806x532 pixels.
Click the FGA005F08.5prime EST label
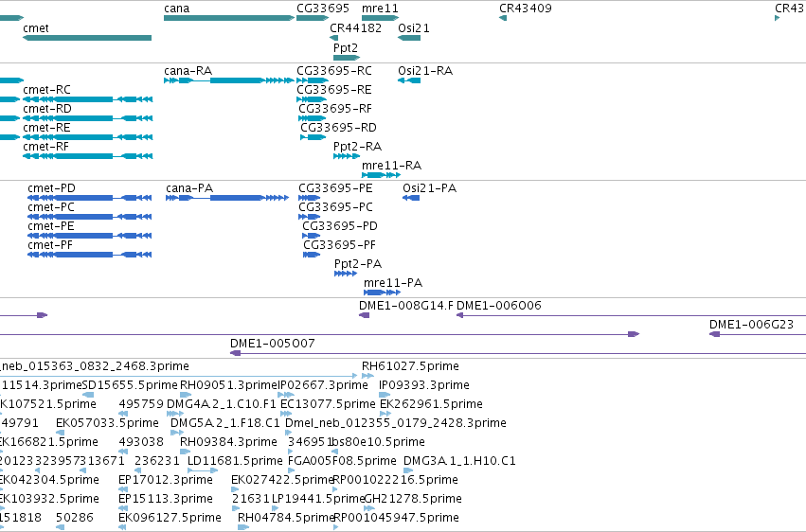pos(342,462)
